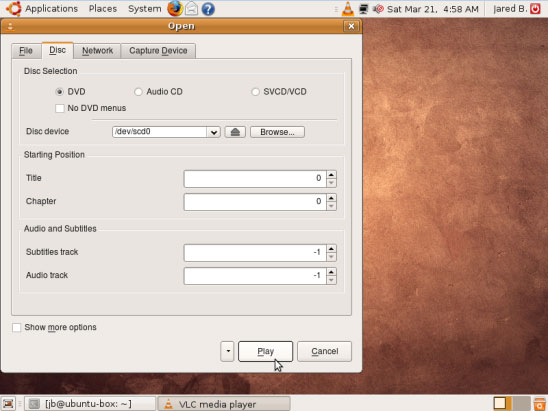Screen dimensions: 548x411
Task: Open the trash icon in bottom panel
Action: [540, 404]
